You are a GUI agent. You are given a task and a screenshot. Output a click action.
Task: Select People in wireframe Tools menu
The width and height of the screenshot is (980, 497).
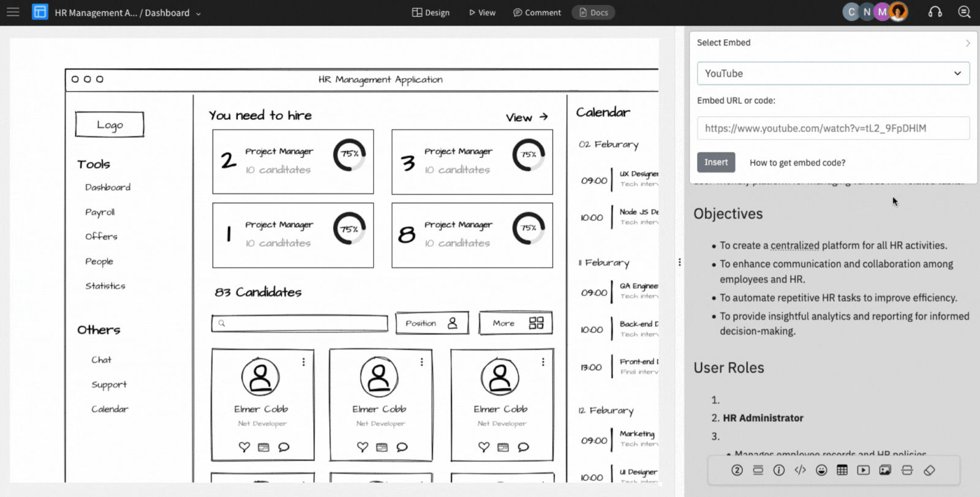99,261
